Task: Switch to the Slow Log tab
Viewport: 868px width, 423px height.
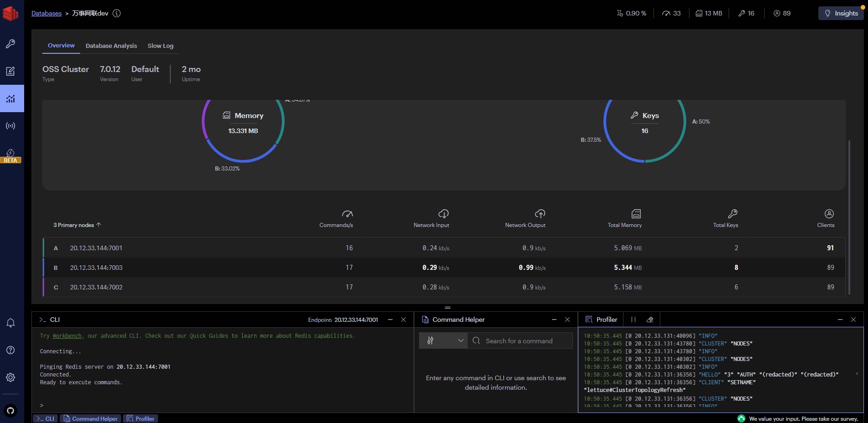Action: pos(160,46)
